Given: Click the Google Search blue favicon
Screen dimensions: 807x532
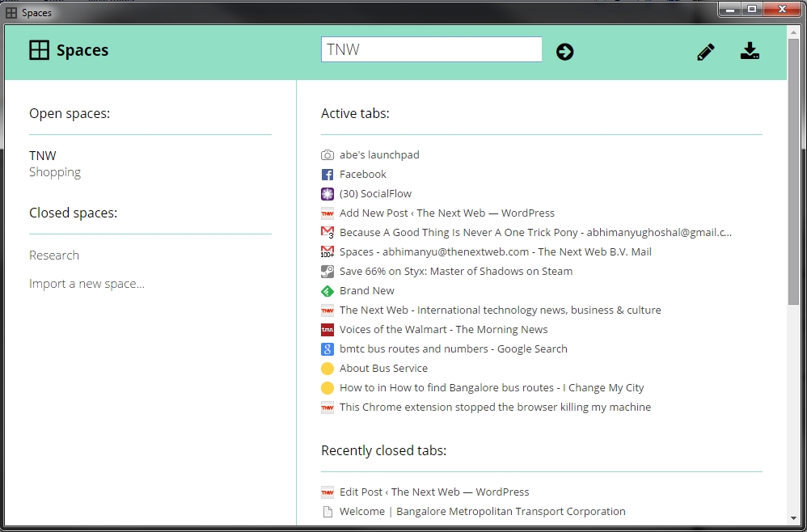Looking at the screenshot, I should click(x=327, y=349).
